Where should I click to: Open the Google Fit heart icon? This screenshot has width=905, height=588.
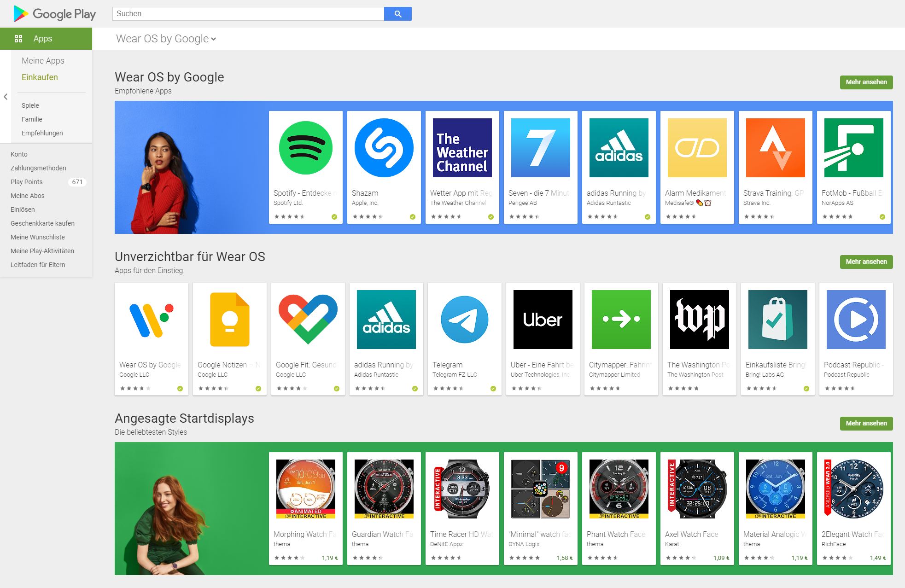(308, 320)
